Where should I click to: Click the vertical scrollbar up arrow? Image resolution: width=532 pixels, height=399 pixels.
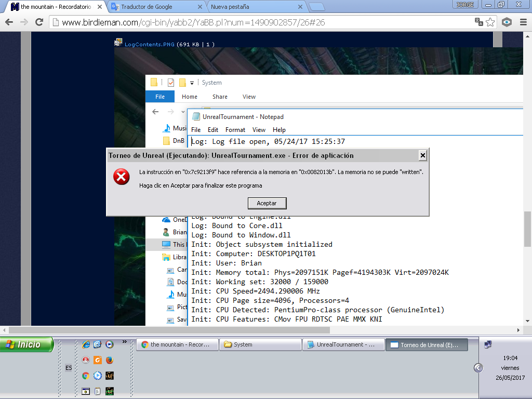click(527, 36)
